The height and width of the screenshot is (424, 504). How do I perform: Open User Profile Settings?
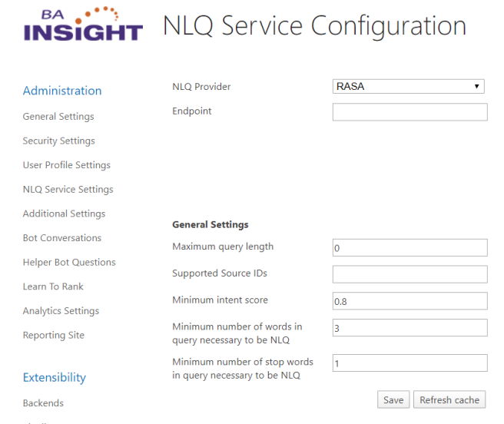(x=67, y=165)
